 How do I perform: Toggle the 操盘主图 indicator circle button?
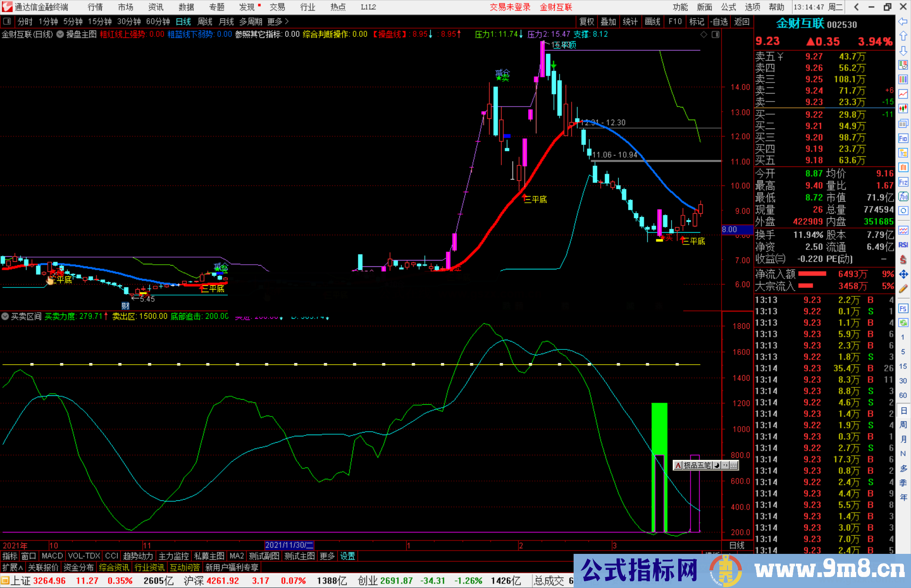click(x=60, y=34)
